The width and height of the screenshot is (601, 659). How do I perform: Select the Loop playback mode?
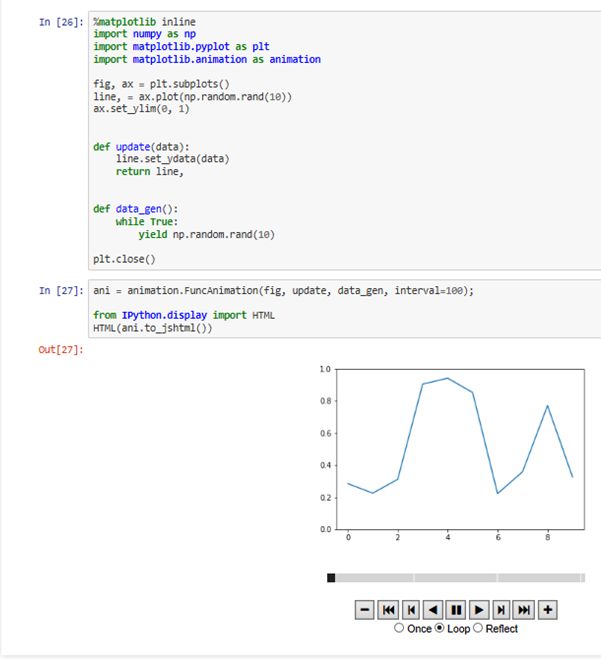tap(439, 628)
